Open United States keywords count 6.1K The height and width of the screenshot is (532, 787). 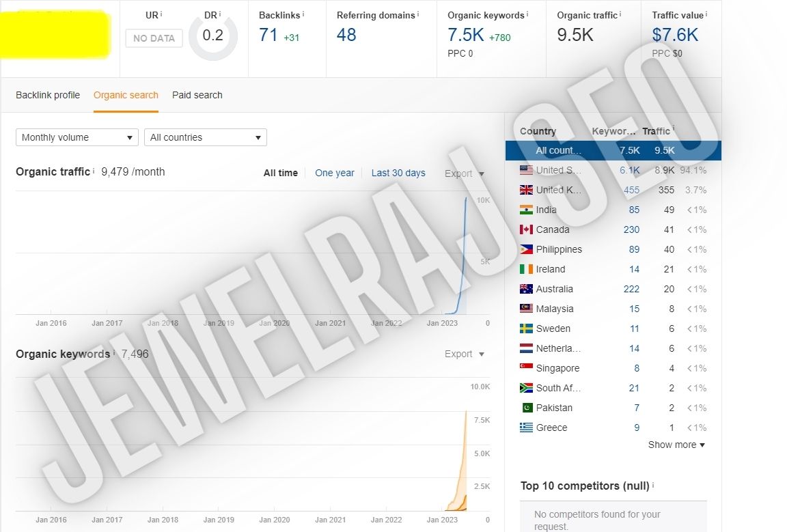pos(629,170)
